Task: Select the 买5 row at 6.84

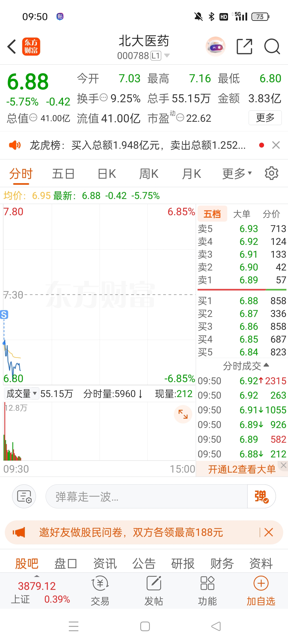Action: pos(242,352)
